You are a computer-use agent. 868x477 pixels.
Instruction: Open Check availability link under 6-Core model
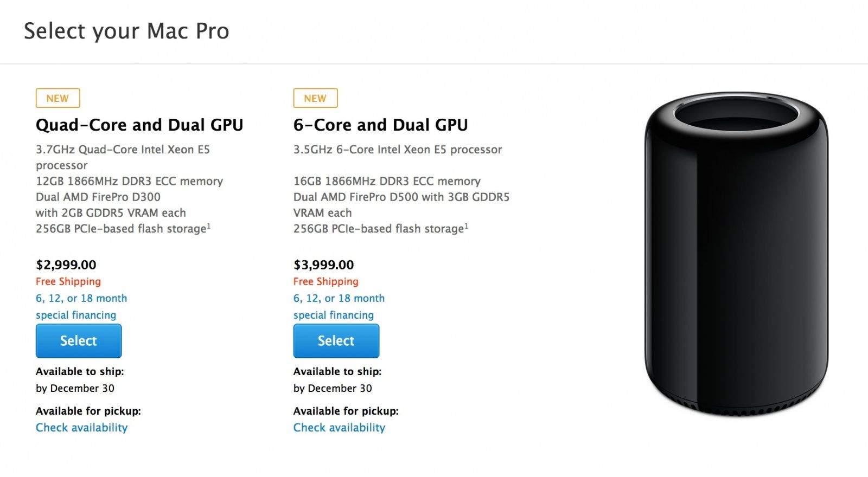coord(339,428)
